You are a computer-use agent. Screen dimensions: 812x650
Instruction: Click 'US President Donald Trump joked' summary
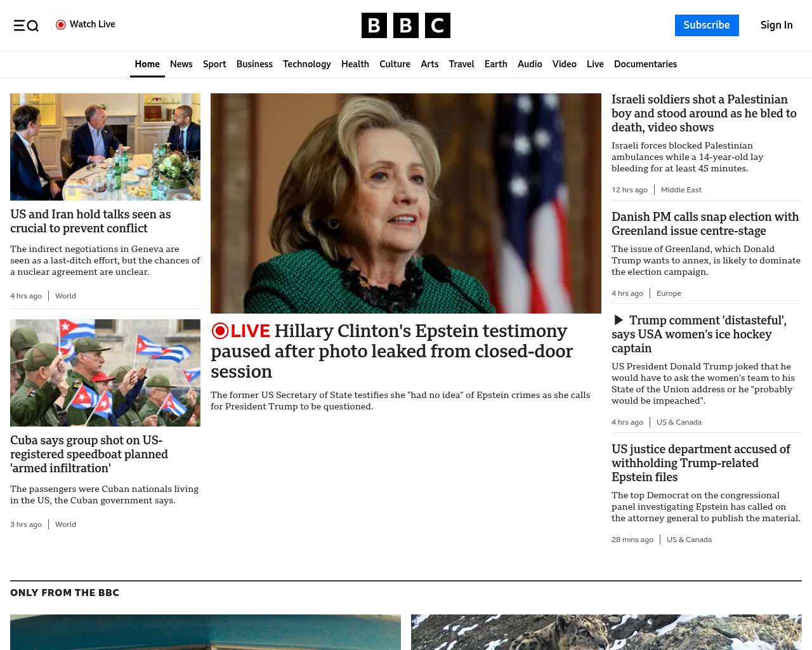[x=702, y=383]
